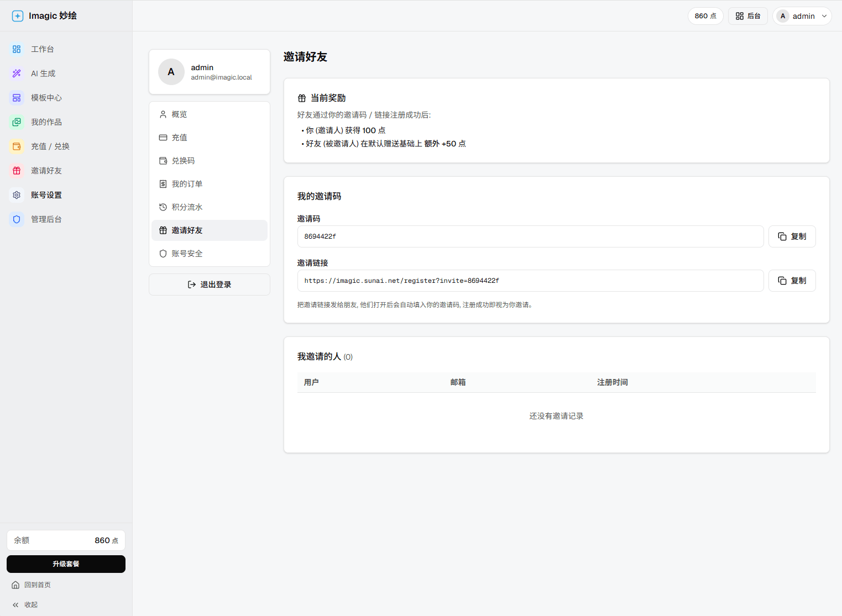Image resolution: width=842 pixels, height=616 pixels.
Task: Click the 我的订单 receipt icon
Action: pyautogui.click(x=163, y=184)
